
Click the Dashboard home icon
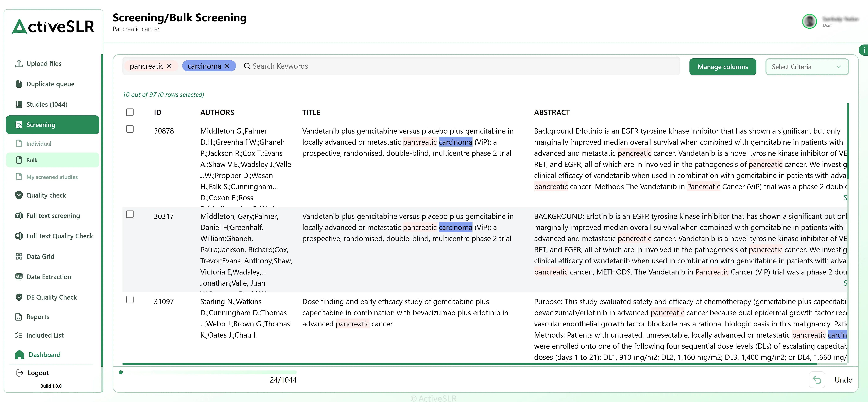19,355
